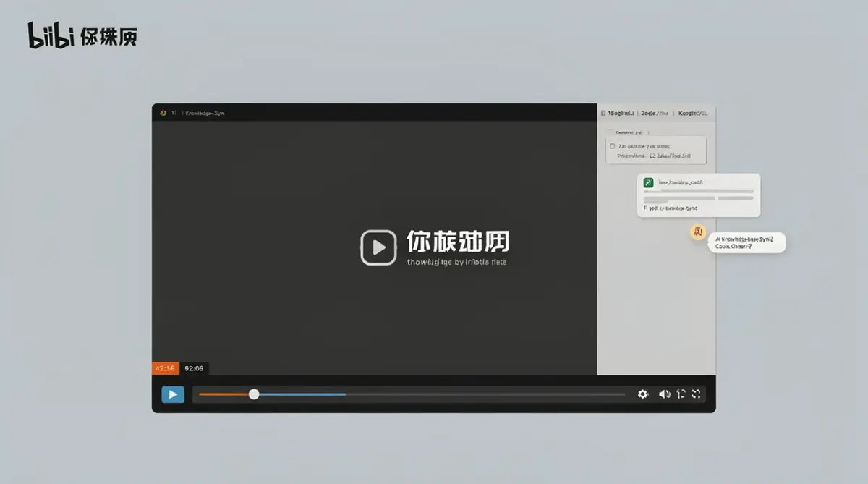Click the large center play overlay icon
This screenshot has height=484, width=868.
click(378, 247)
